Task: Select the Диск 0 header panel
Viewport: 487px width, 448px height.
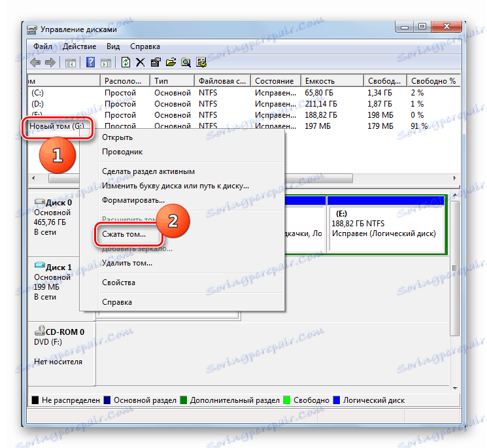Action: 61,224
